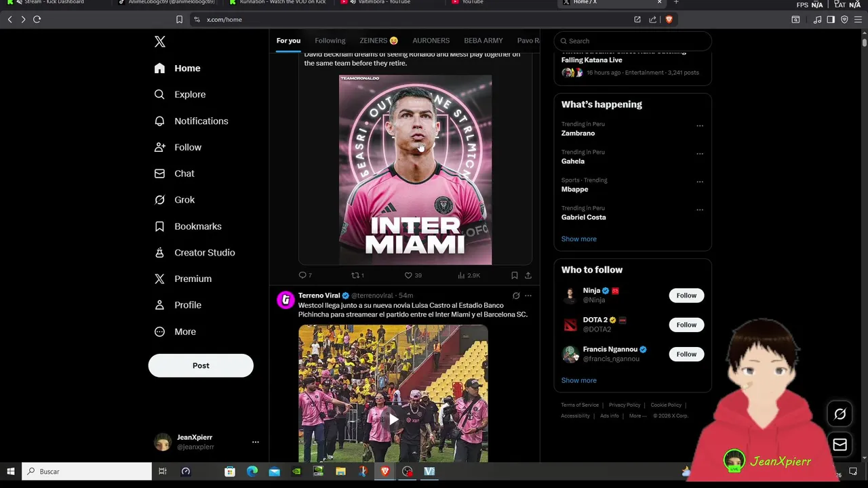The image size is (868, 488).
Task: Reload the page in the browser
Action: [x=37, y=20]
